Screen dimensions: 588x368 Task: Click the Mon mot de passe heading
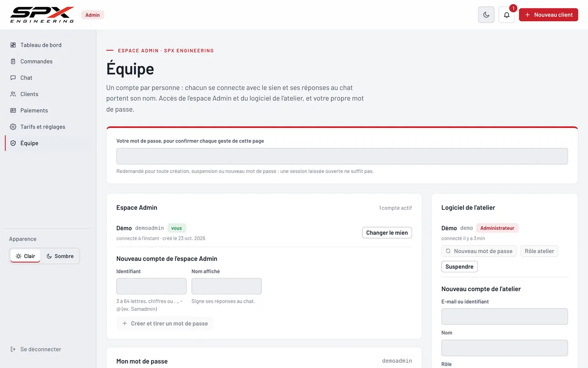(142, 362)
